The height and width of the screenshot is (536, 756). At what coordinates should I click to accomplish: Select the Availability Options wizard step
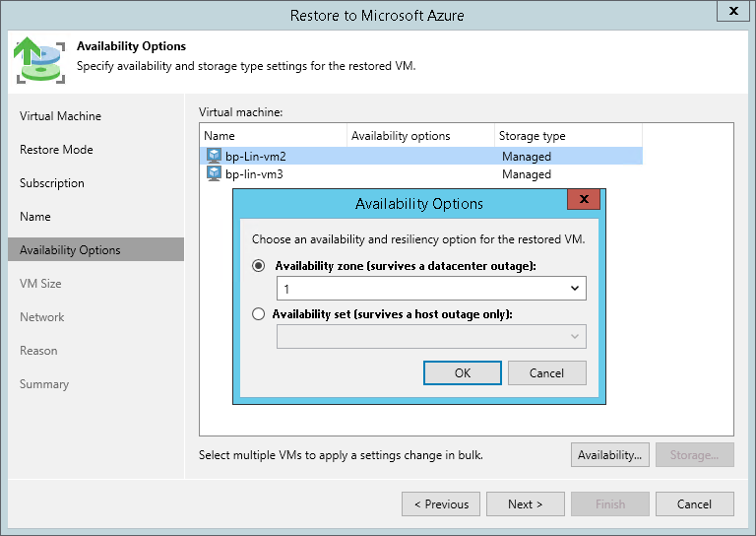pyautogui.click(x=95, y=249)
